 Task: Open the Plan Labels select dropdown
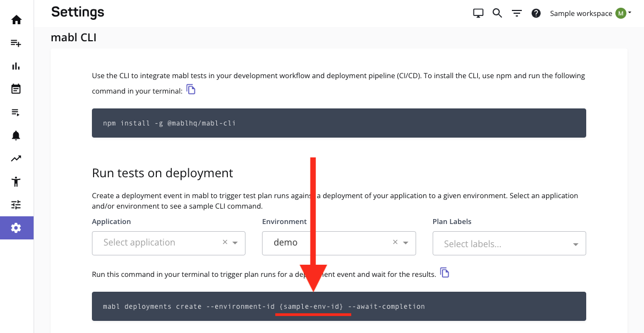576,243
